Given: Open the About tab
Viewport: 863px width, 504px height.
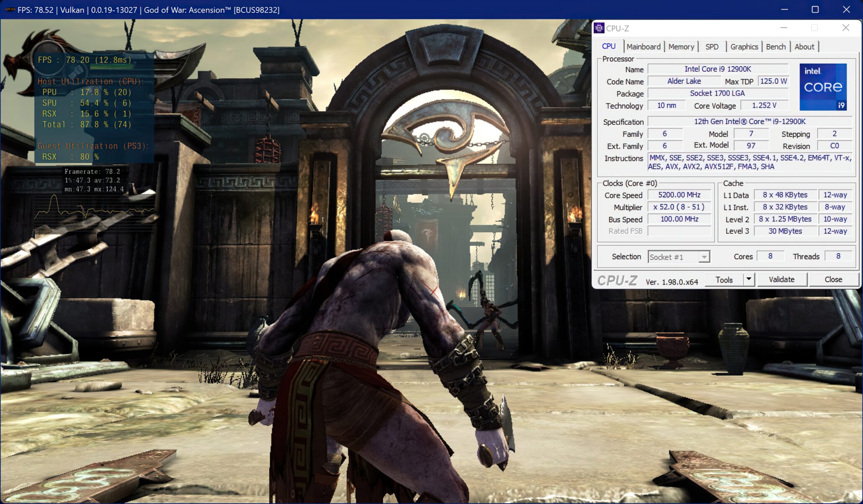Looking at the screenshot, I should coord(804,46).
